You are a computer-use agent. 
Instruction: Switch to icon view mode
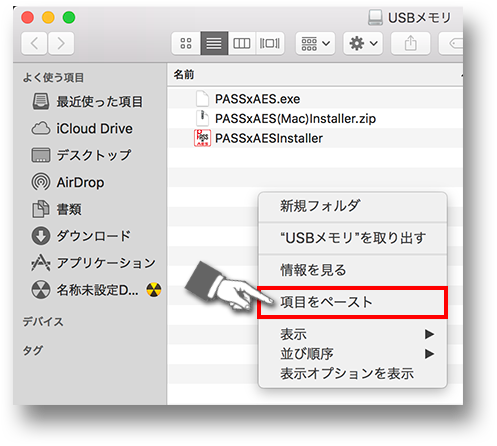[x=186, y=43]
